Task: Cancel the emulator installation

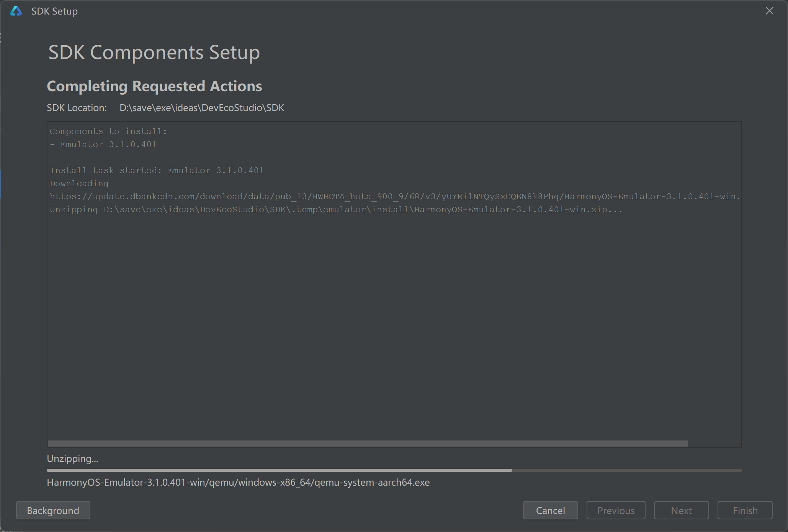Action: click(550, 511)
